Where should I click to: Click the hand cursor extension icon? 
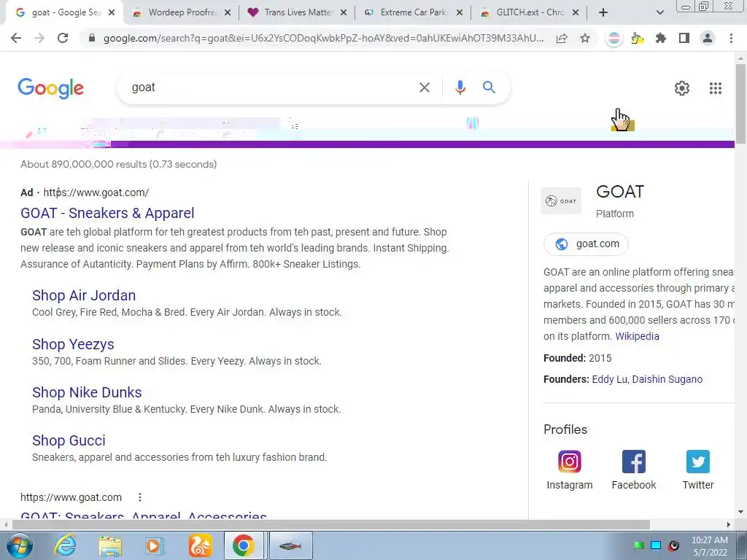(637, 38)
